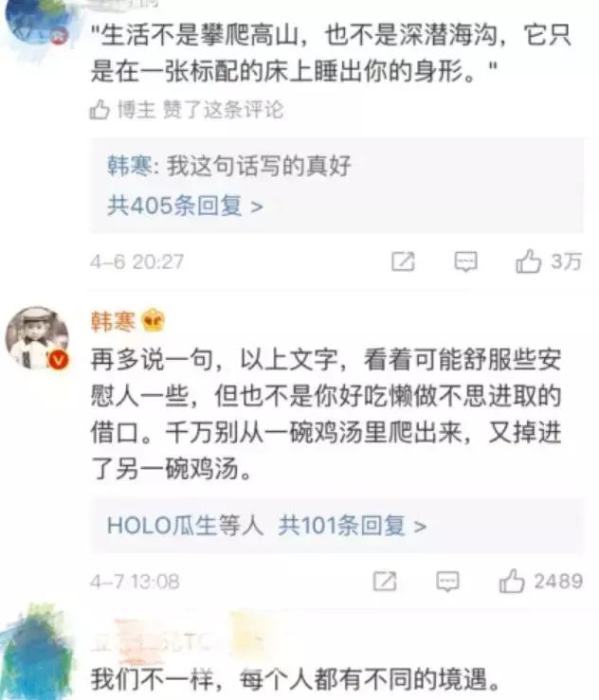
Task: Open 韩寒's profile from username
Action: 113,321
